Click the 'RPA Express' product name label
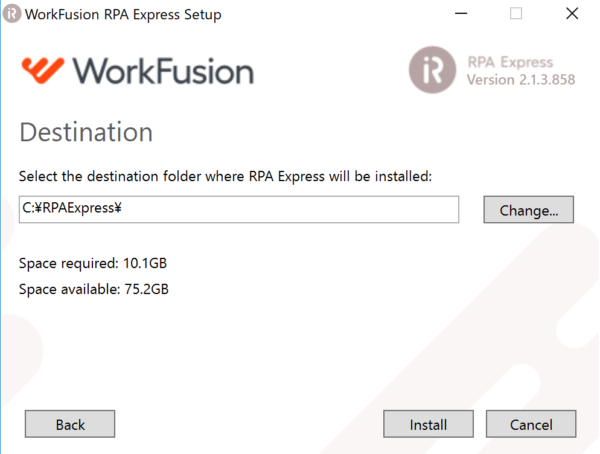The image size is (600, 454). click(x=510, y=62)
